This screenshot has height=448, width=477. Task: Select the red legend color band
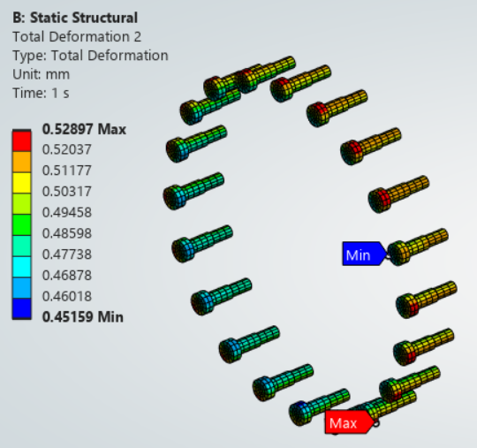(x=21, y=140)
